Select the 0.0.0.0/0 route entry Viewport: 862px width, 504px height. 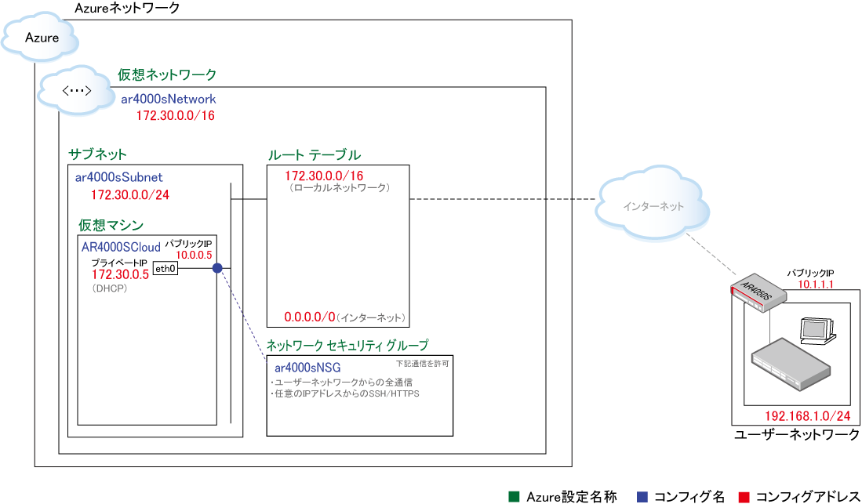click(x=310, y=317)
